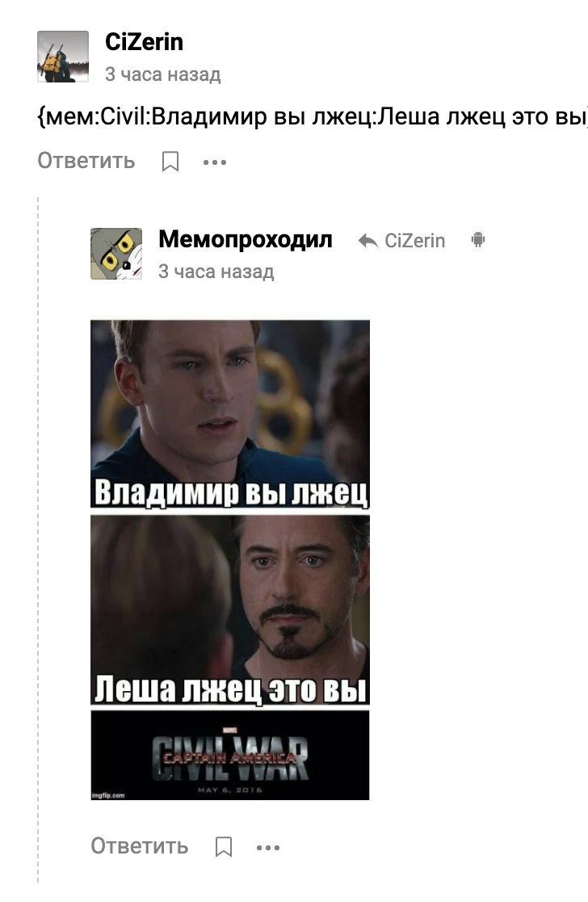The height and width of the screenshot is (902, 588).
Task: Click the '3 часа назад' timestamp of CiZerin
Action: tap(163, 74)
